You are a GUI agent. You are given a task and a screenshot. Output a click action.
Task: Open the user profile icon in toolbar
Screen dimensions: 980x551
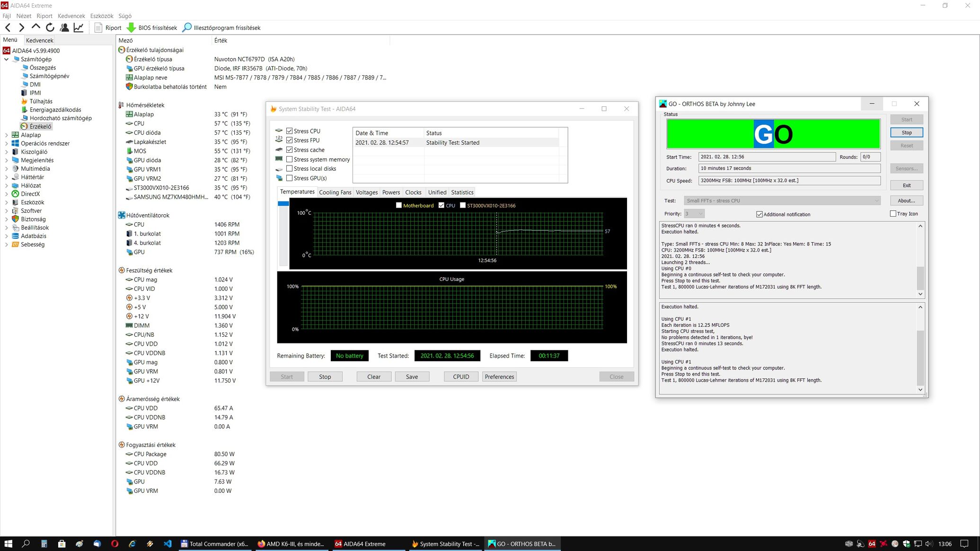[64, 27]
